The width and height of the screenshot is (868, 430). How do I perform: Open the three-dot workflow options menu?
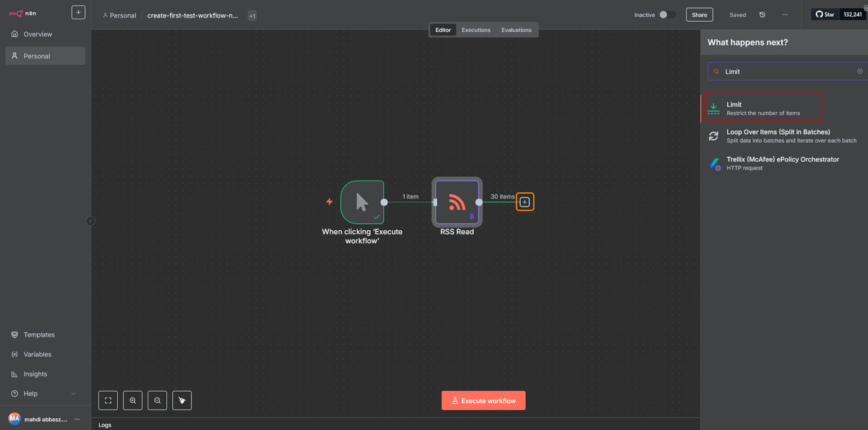[785, 15]
